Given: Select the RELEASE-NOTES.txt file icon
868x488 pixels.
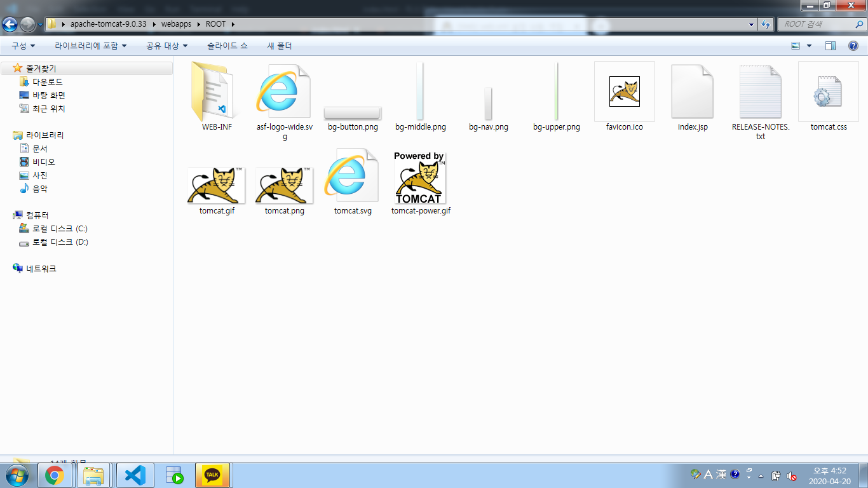Looking at the screenshot, I should 761,91.
